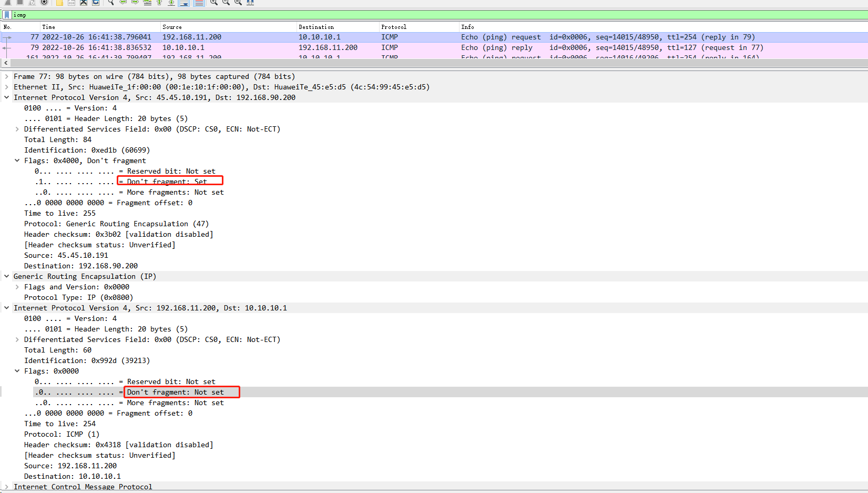The height and width of the screenshot is (493, 868).
Task: Select packet 79 echo reply row
Action: pos(434,47)
